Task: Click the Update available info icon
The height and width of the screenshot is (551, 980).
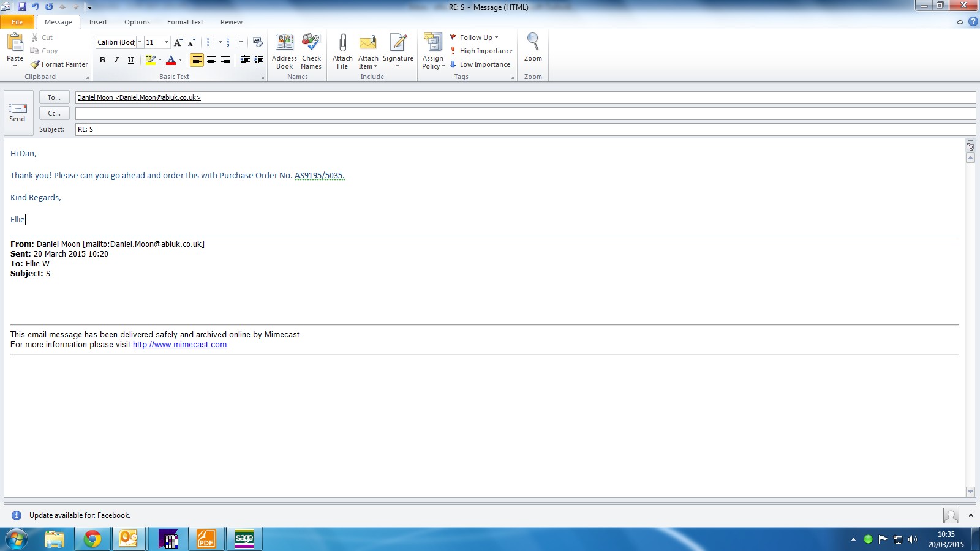Action: coord(17,515)
